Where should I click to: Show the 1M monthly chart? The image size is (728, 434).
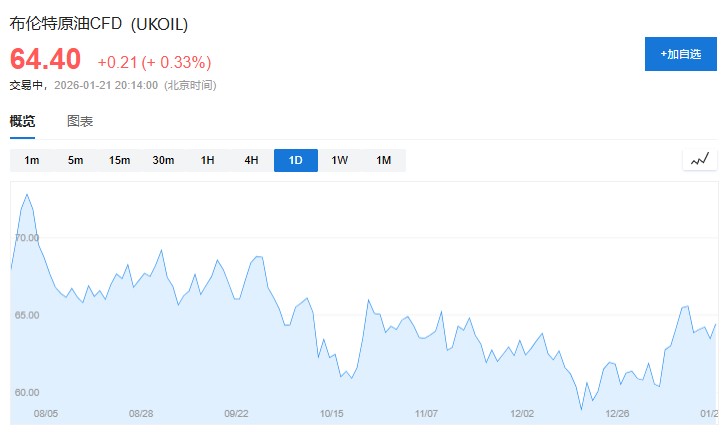(x=383, y=160)
